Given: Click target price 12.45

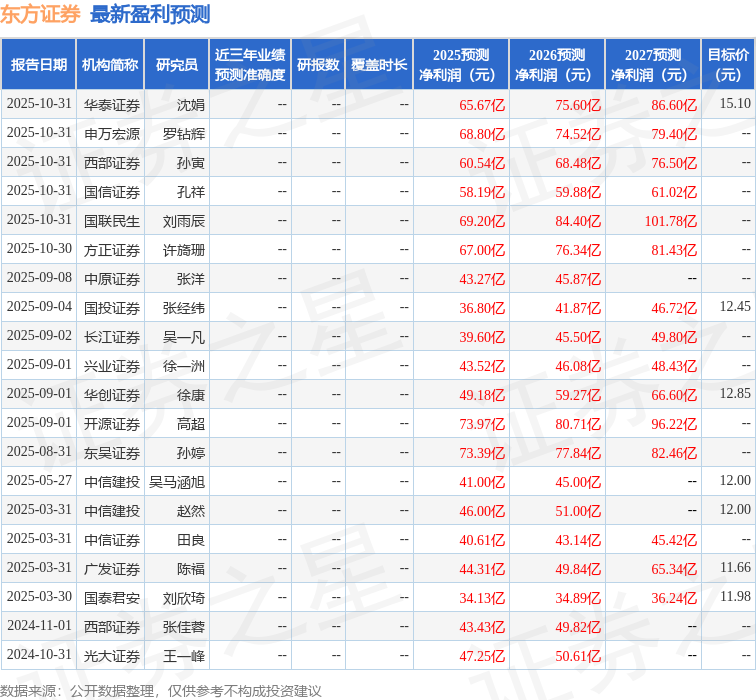Looking at the screenshot, I should pos(735,307).
